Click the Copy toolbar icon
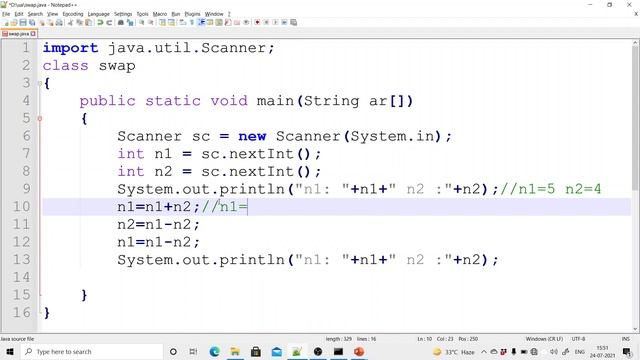This screenshot has height=360, width=640. click(x=79, y=22)
